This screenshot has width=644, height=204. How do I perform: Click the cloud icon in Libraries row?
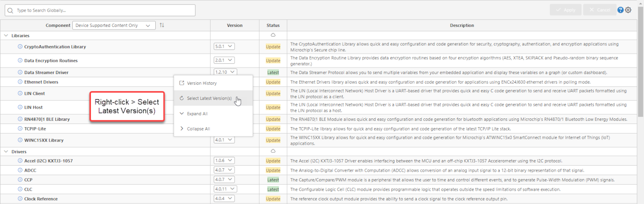tap(273, 35)
